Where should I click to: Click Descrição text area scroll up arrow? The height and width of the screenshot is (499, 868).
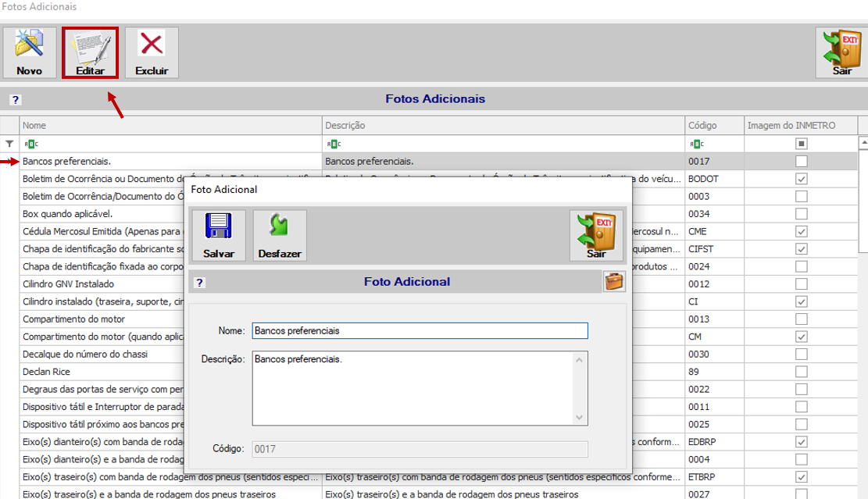pyautogui.click(x=579, y=360)
